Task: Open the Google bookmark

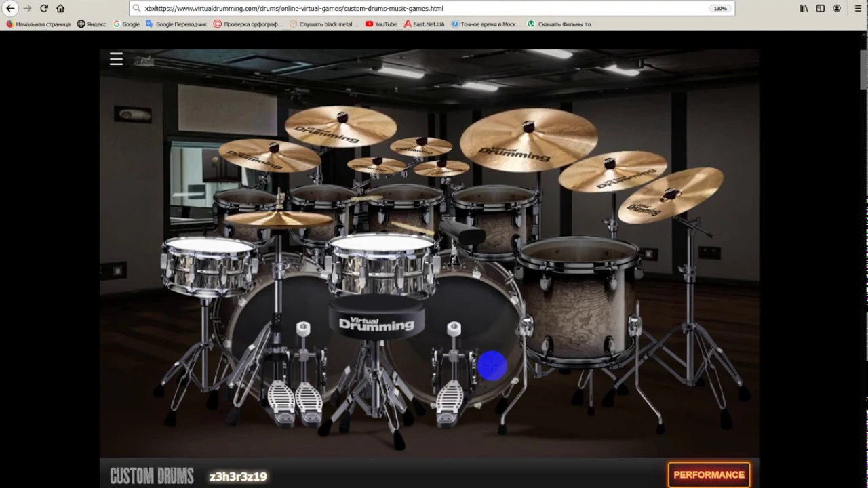Action: click(126, 24)
